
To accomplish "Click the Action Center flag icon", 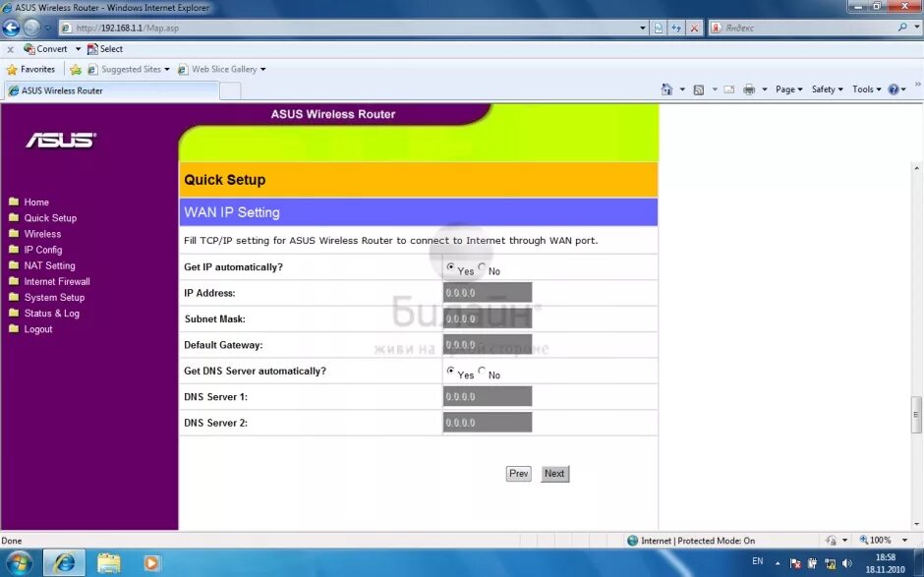I will pyautogui.click(x=795, y=563).
